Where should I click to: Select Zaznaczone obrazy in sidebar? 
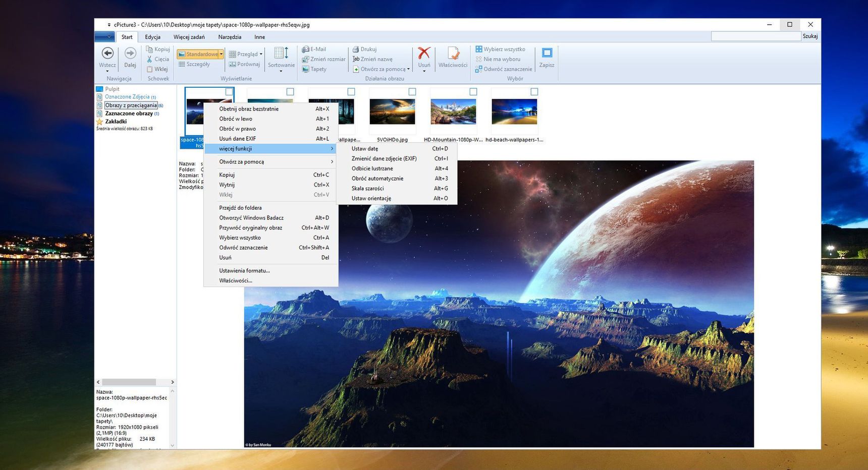(x=129, y=113)
